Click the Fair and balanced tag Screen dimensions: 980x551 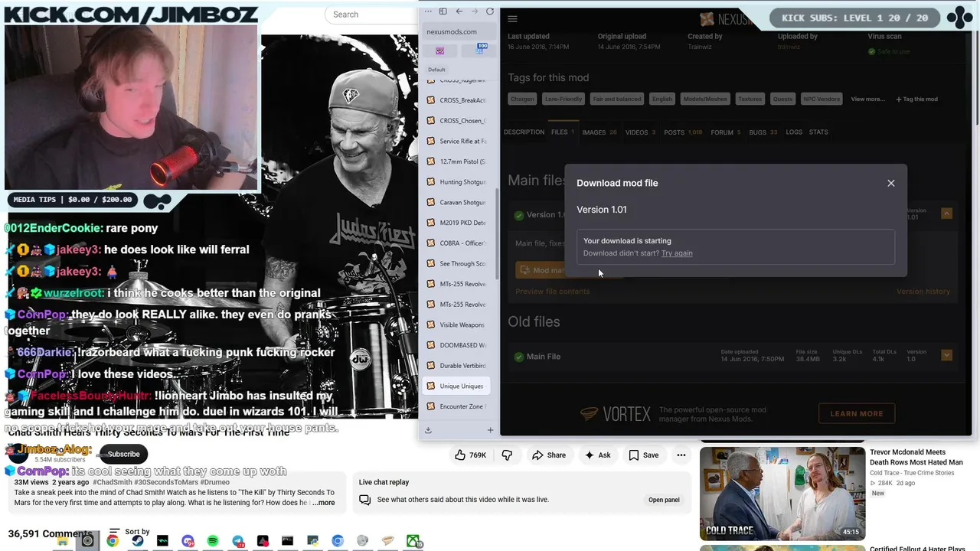tap(617, 99)
